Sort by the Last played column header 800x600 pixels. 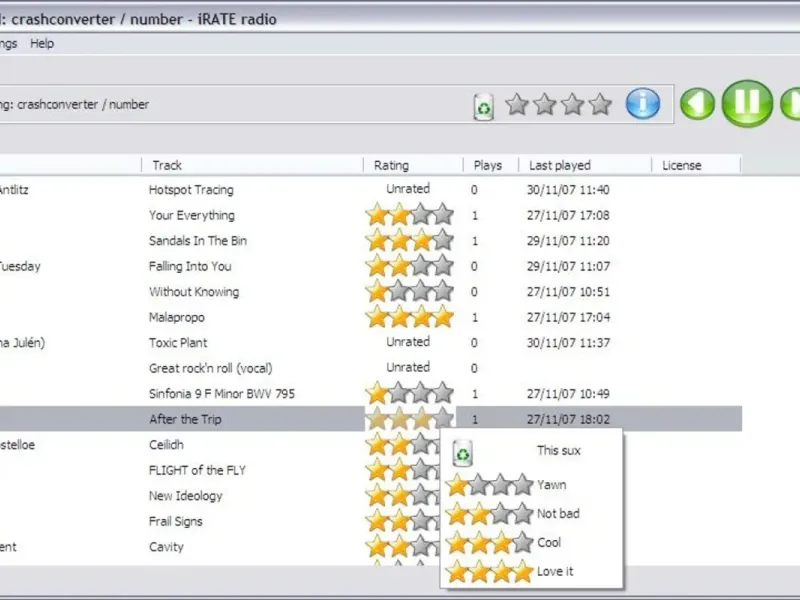coord(585,165)
